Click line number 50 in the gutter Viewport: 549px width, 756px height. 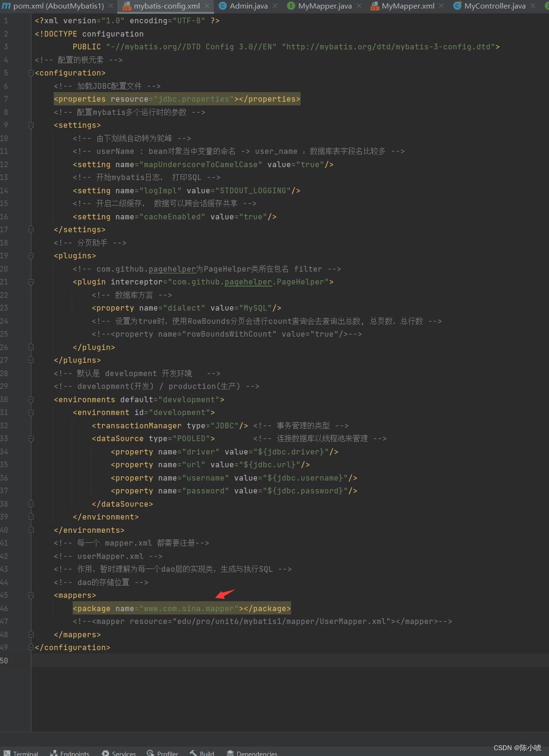point(4,661)
